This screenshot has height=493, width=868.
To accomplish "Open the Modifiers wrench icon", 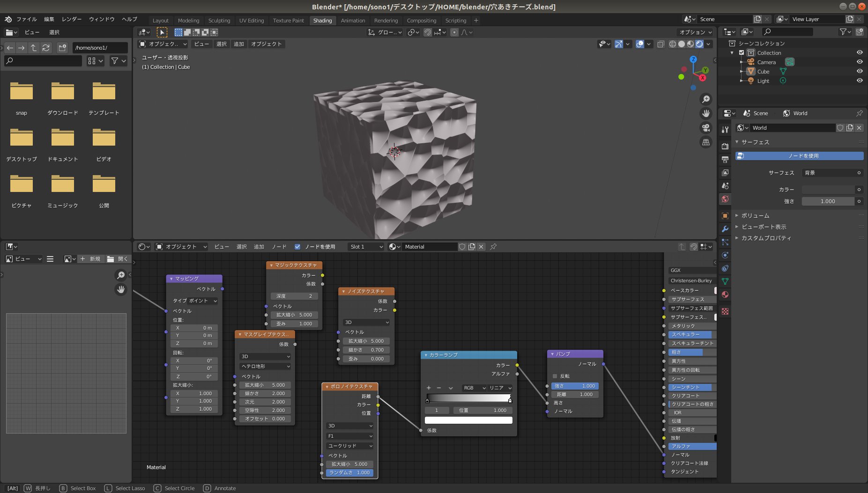I will tap(725, 229).
